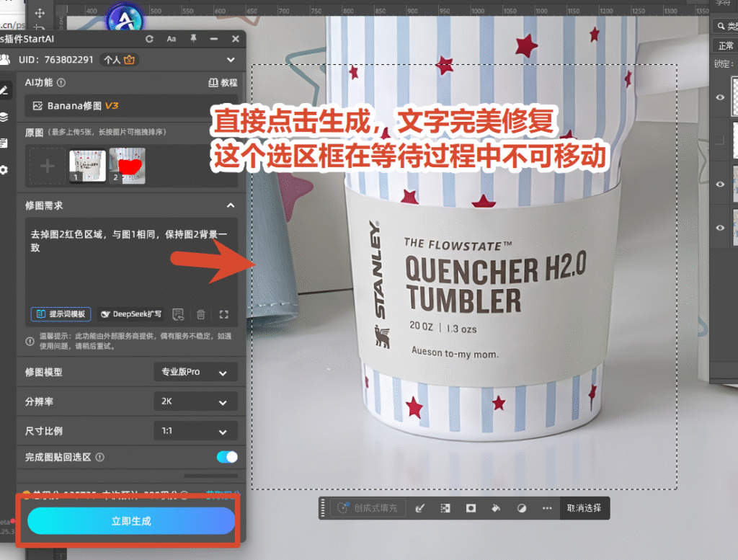Expand the UID account dropdown chevron
This screenshot has width=738, height=560.
coord(231,60)
